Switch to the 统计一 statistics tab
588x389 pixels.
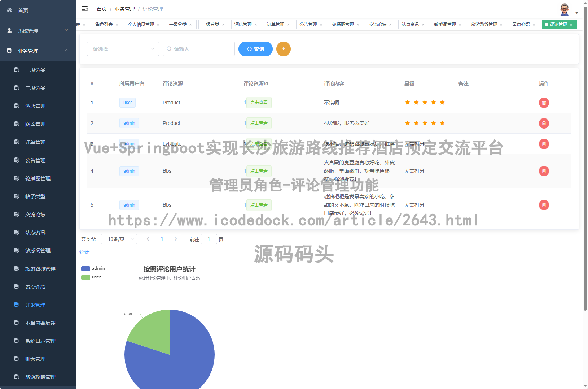coord(87,252)
